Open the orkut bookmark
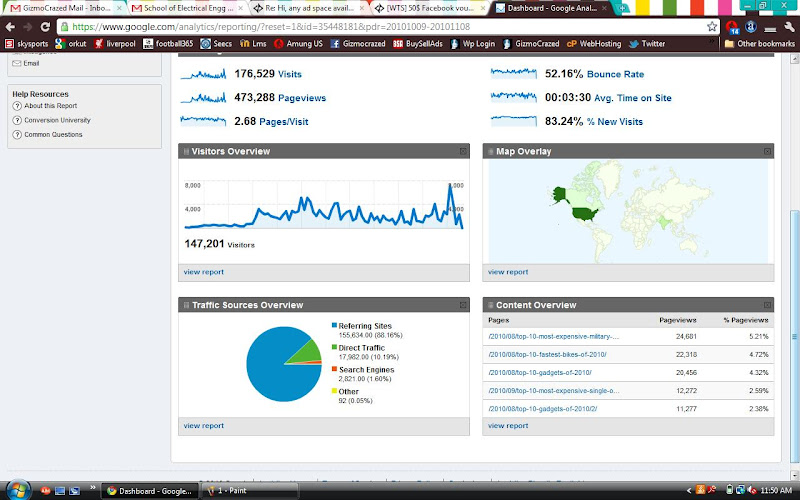This screenshot has height=500, width=800. click(70, 44)
